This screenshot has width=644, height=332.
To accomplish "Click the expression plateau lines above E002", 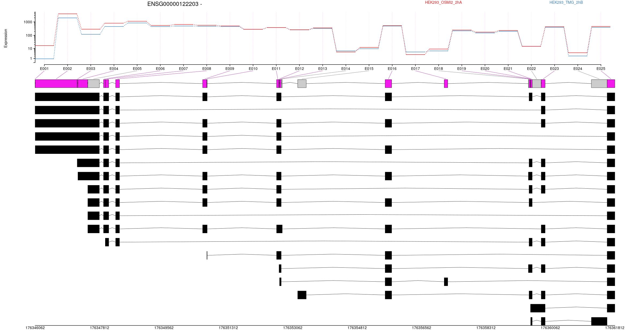I will tap(67, 16).
